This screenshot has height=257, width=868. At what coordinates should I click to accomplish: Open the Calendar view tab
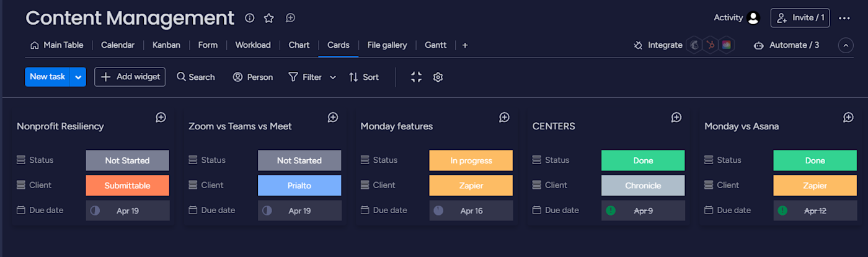point(118,45)
